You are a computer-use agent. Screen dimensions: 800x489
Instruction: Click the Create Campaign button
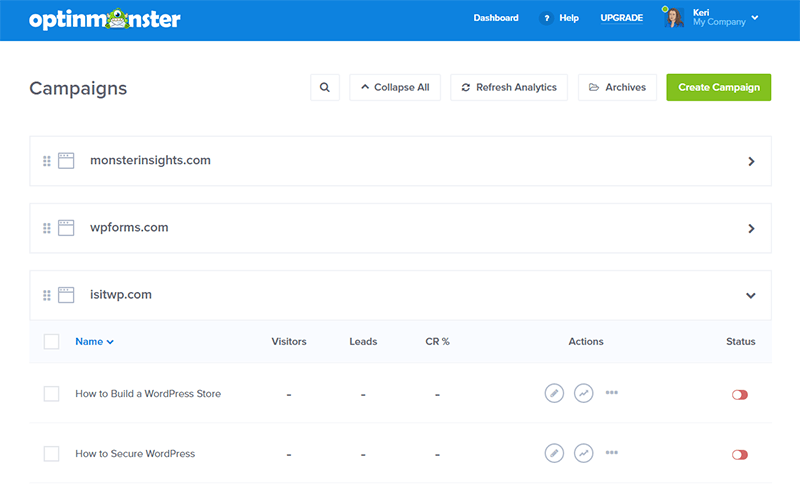click(x=718, y=87)
